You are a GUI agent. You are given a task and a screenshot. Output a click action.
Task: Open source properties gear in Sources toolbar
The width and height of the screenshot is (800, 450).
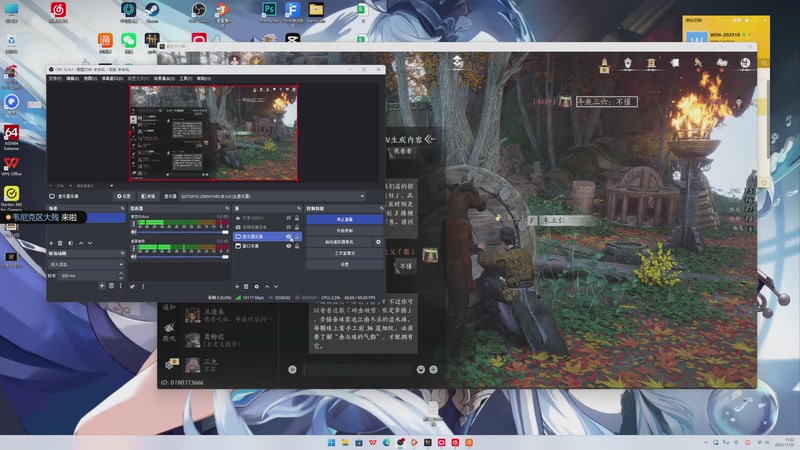click(x=256, y=287)
